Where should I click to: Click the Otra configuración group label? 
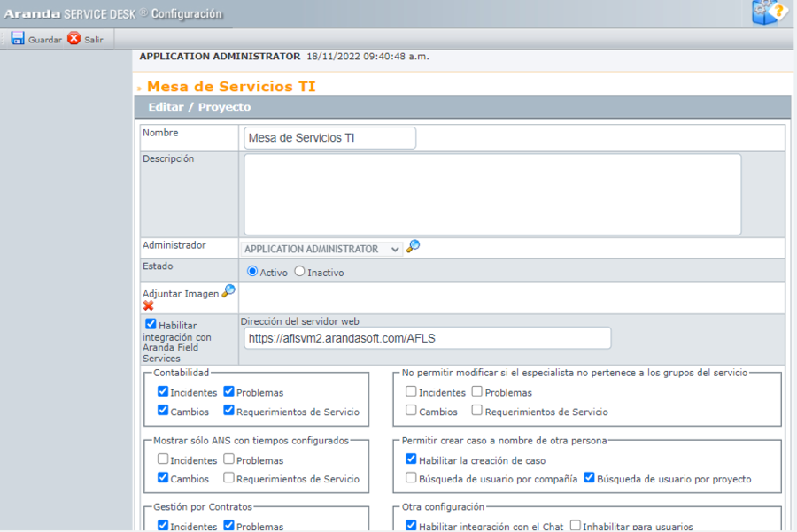443,507
